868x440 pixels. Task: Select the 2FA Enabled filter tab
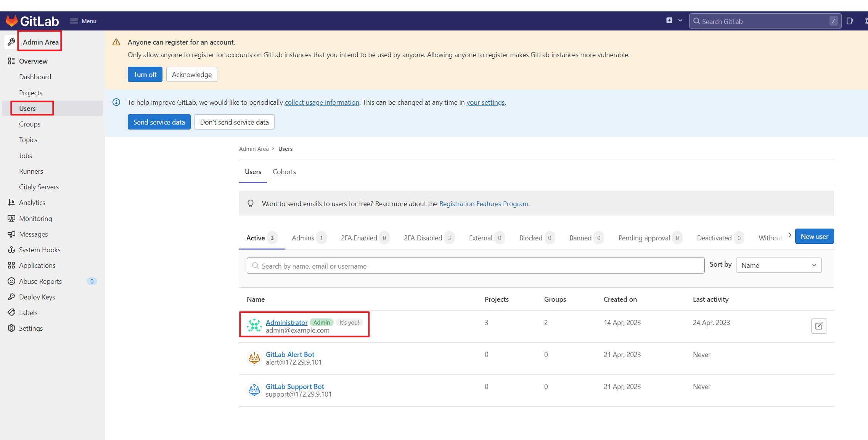tap(365, 238)
